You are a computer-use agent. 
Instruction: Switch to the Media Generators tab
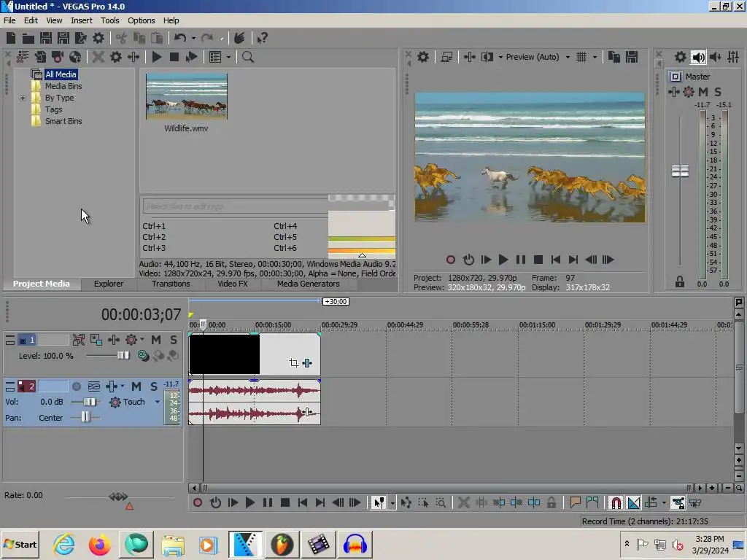309,284
